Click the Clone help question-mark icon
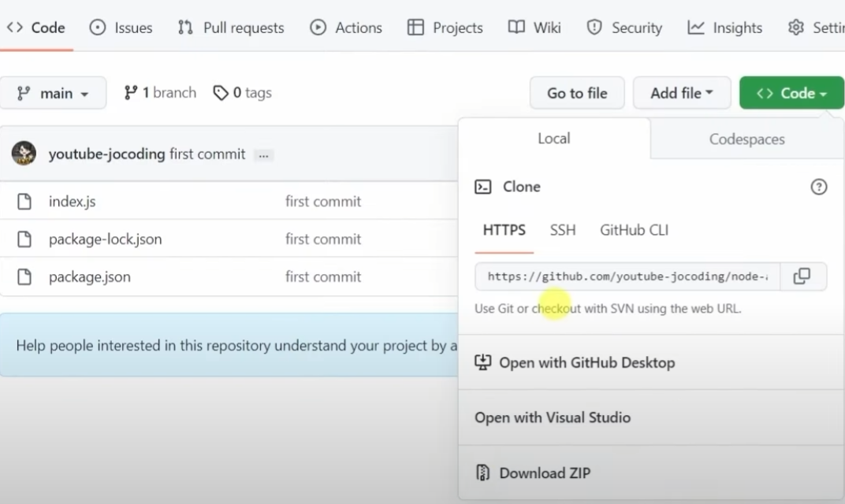Image resolution: width=845 pixels, height=504 pixels. [818, 187]
